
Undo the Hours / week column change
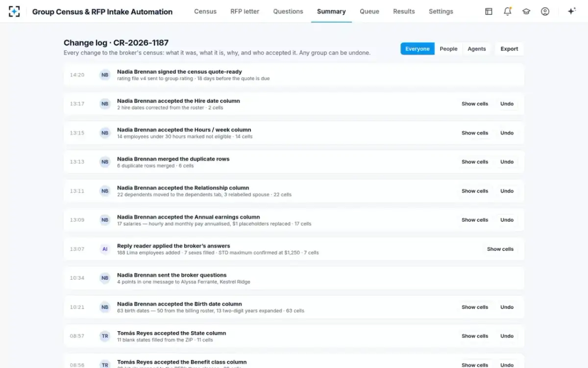click(507, 133)
